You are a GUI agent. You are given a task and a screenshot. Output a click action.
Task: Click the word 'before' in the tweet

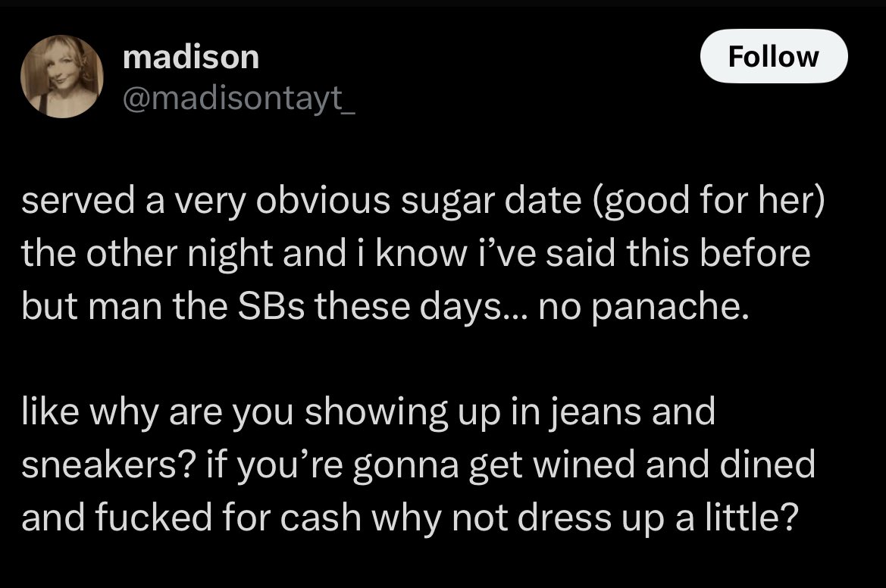click(755, 253)
